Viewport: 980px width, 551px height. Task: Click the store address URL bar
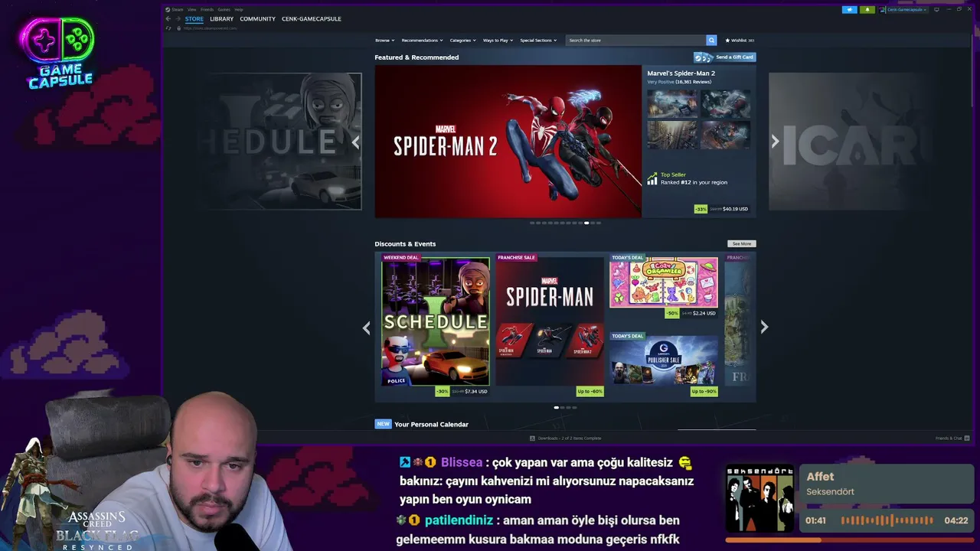211,28
